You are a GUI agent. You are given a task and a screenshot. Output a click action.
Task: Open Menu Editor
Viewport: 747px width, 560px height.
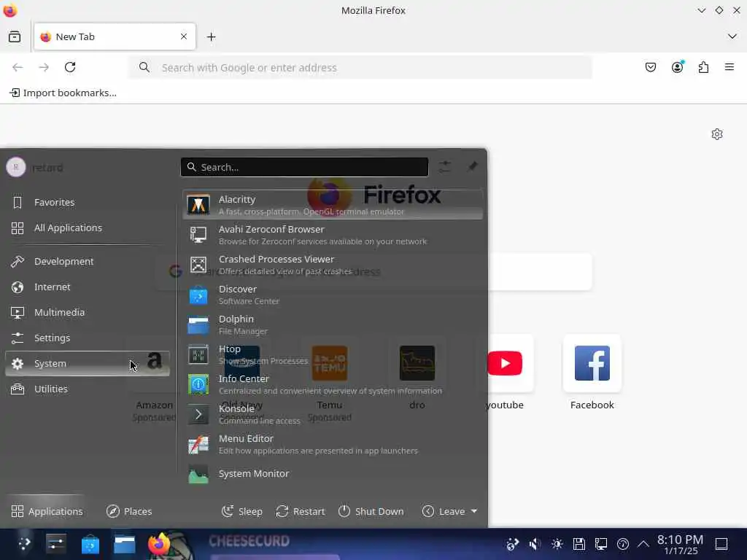click(x=333, y=444)
